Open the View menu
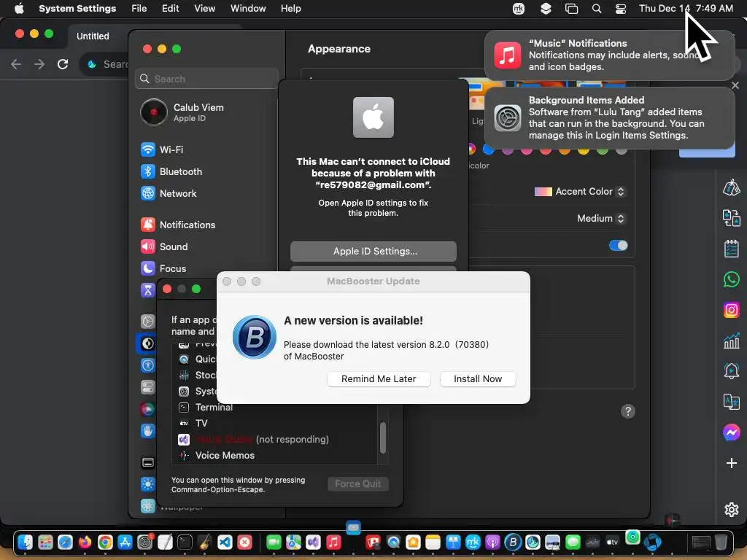The image size is (747, 560). [x=204, y=9]
